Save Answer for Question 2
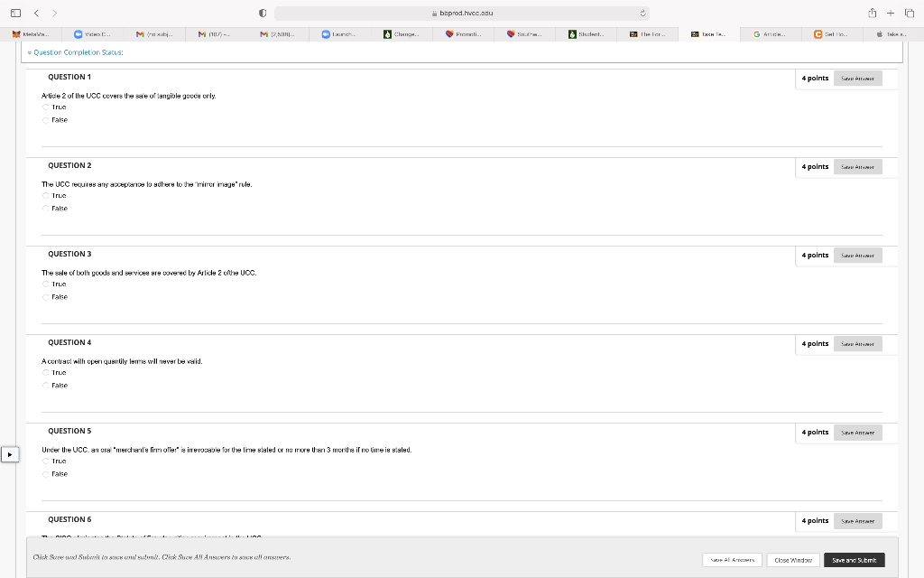Image resolution: width=924 pixels, height=578 pixels. [857, 167]
